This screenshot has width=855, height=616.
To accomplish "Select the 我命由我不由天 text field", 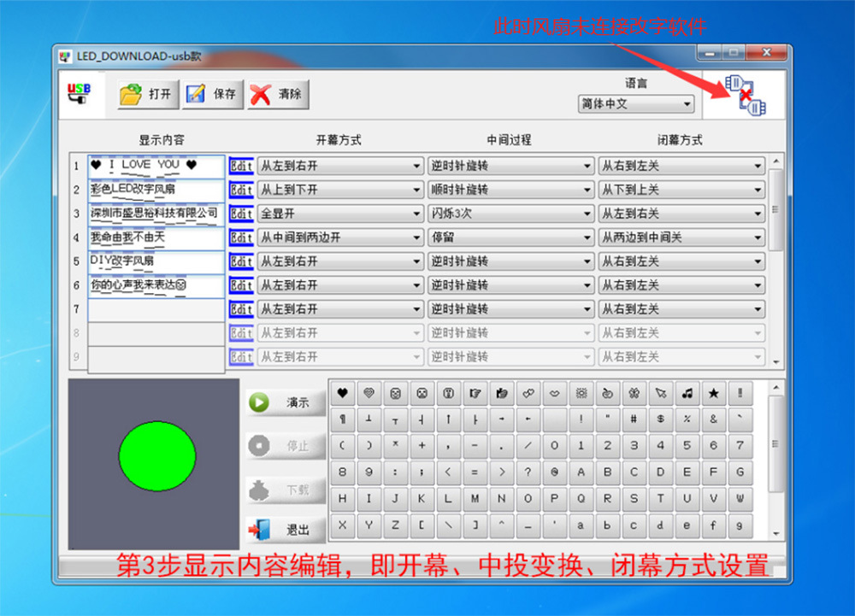I will point(156,238).
